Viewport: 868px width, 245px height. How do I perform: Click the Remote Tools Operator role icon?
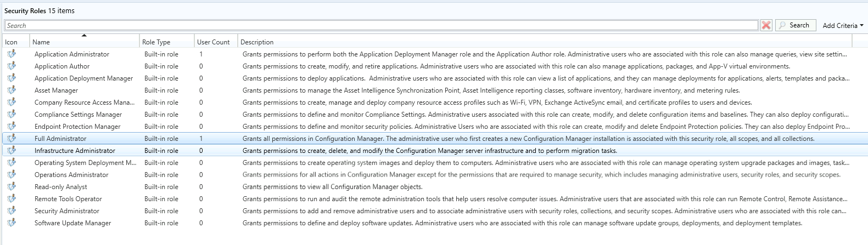[12, 199]
